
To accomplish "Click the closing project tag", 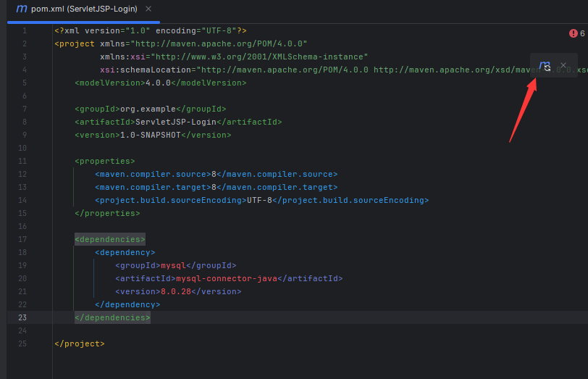I will [x=79, y=343].
